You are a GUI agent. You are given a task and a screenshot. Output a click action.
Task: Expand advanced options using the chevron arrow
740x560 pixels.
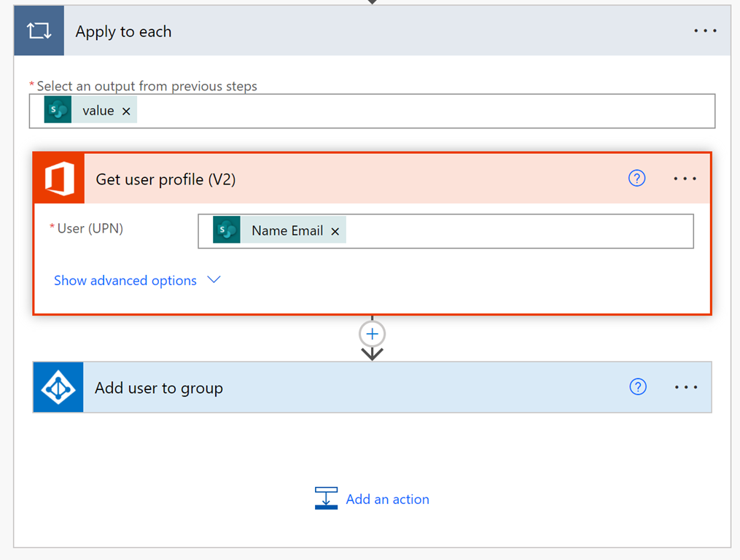coord(214,280)
